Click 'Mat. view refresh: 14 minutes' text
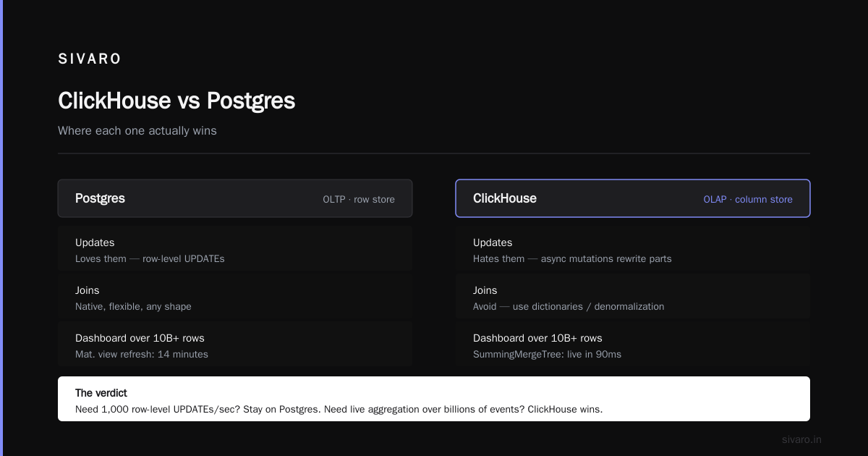Screen dimensions: 868x456 (x=142, y=354)
